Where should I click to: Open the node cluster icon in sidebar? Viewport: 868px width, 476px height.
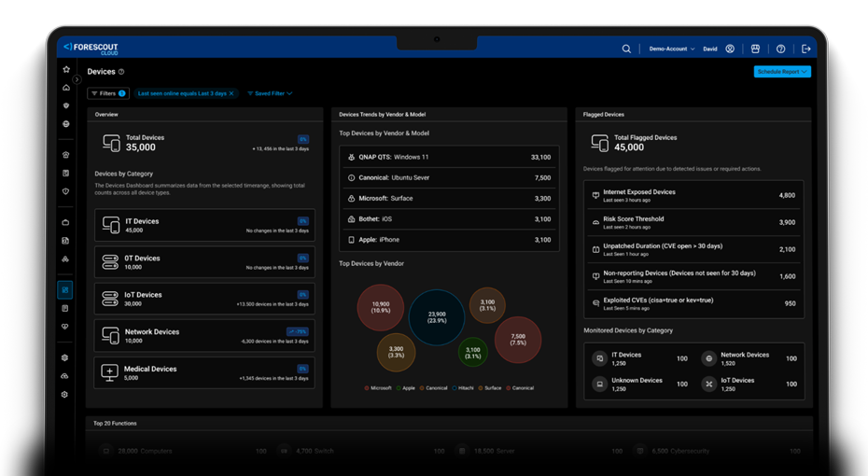tap(65, 259)
